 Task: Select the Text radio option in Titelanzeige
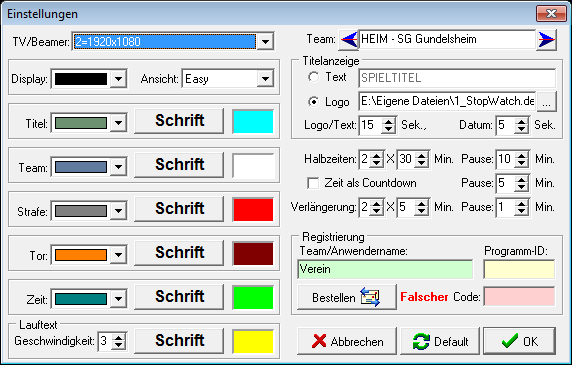313,77
